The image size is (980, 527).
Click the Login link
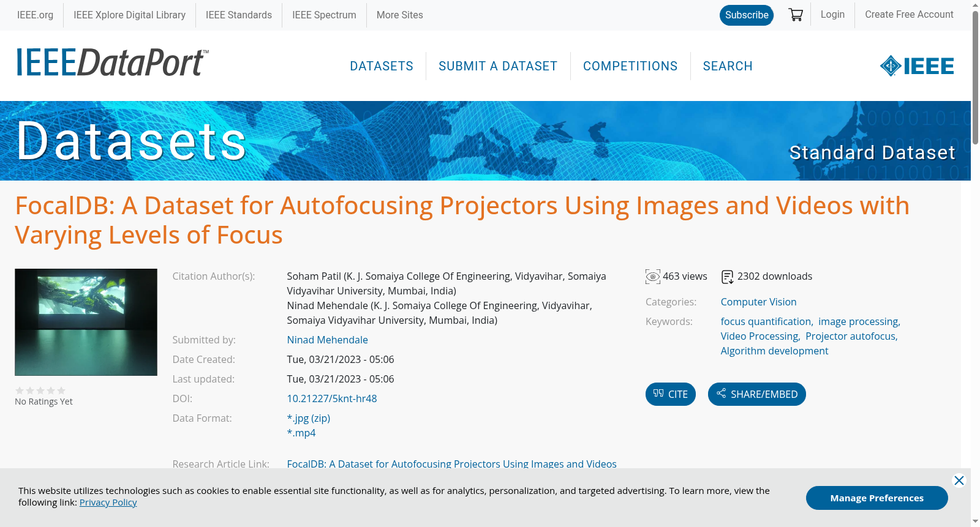click(832, 15)
